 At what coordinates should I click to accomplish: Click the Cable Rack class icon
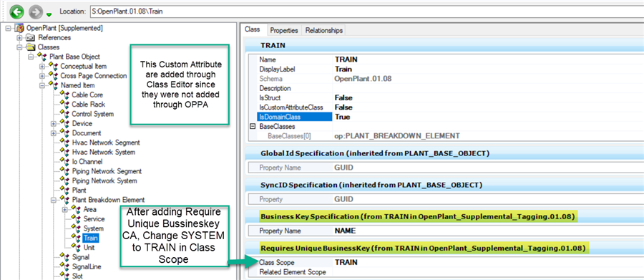pos(65,104)
